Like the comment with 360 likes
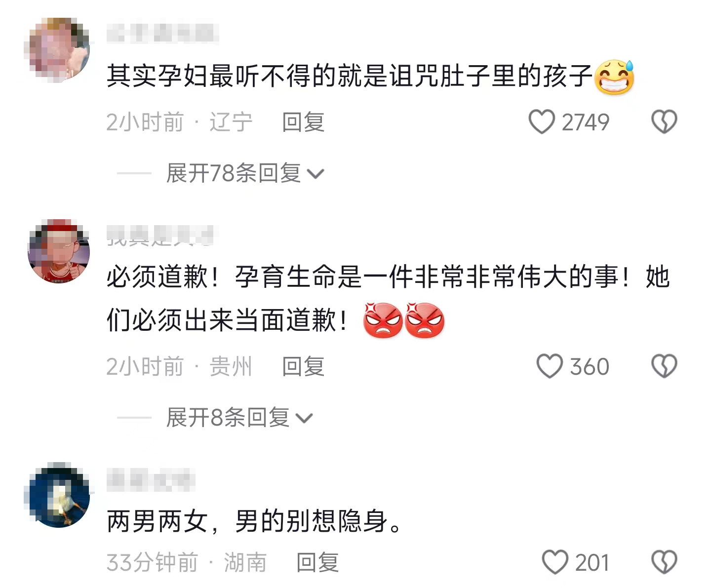Viewport: 711px width, 588px height. [550, 366]
